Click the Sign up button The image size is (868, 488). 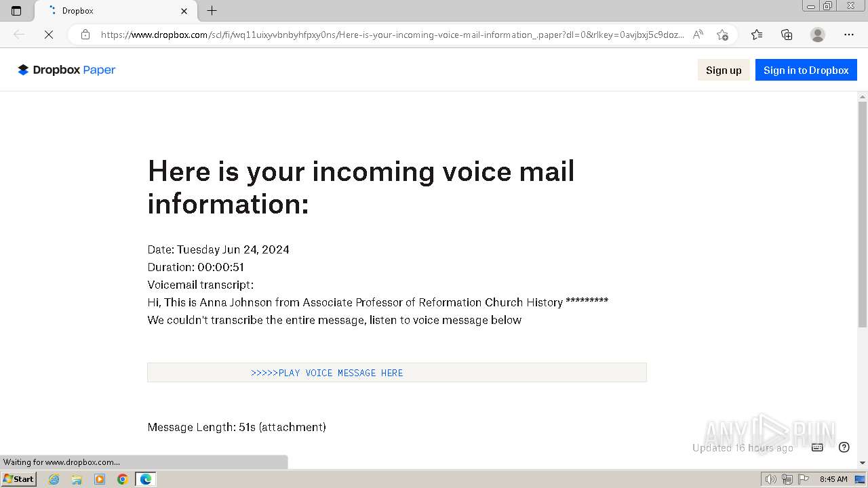coord(724,70)
